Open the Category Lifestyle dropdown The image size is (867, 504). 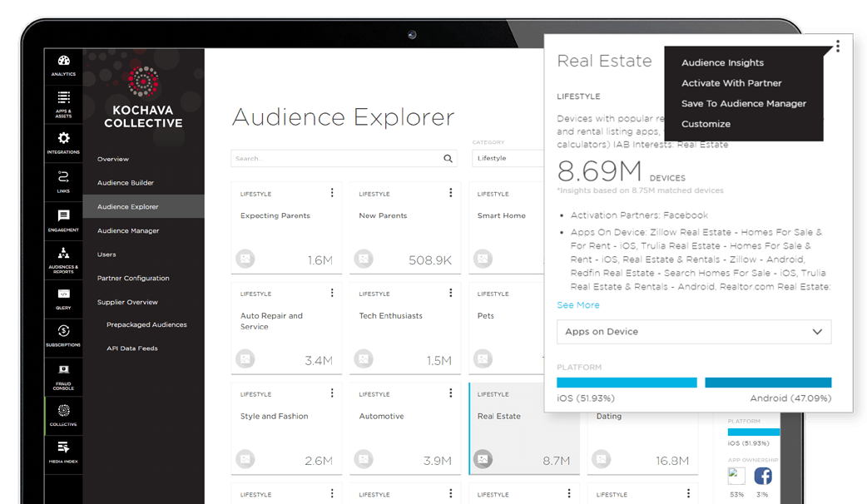(x=508, y=158)
